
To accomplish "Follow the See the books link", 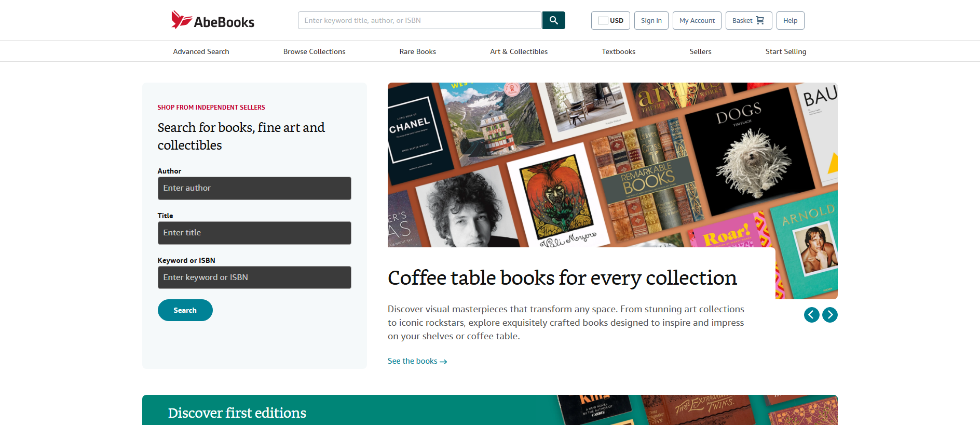I will (417, 361).
